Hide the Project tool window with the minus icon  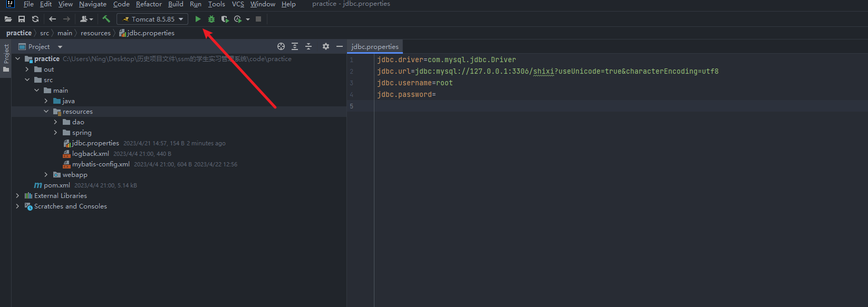click(x=340, y=46)
